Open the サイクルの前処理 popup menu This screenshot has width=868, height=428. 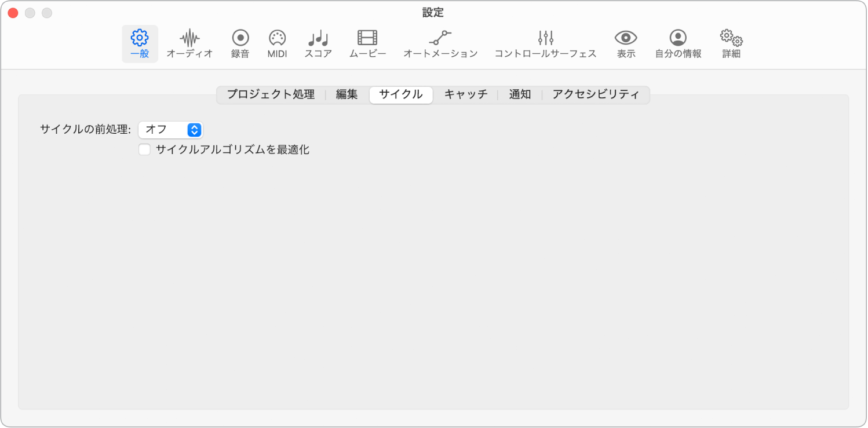tap(170, 130)
